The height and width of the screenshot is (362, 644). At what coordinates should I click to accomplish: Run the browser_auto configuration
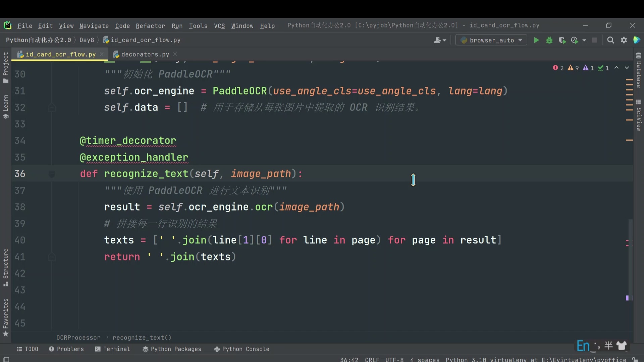pyautogui.click(x=536, y=40)
